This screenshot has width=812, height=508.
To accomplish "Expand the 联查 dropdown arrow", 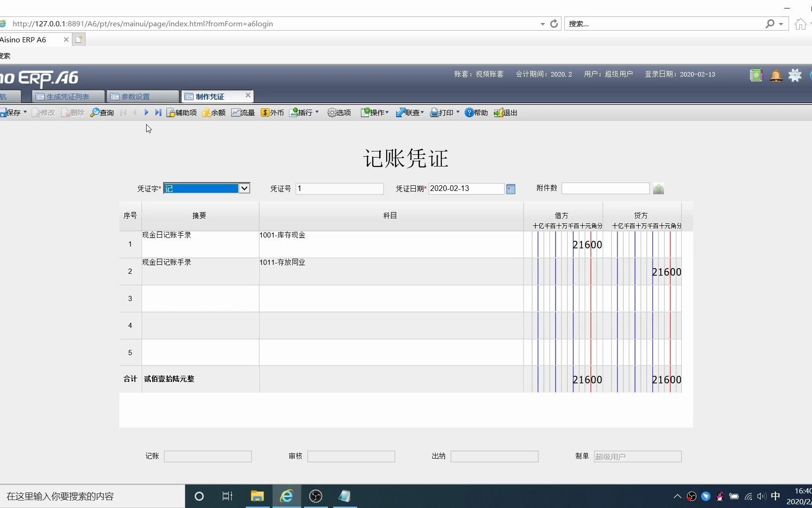I will point(422,112).
